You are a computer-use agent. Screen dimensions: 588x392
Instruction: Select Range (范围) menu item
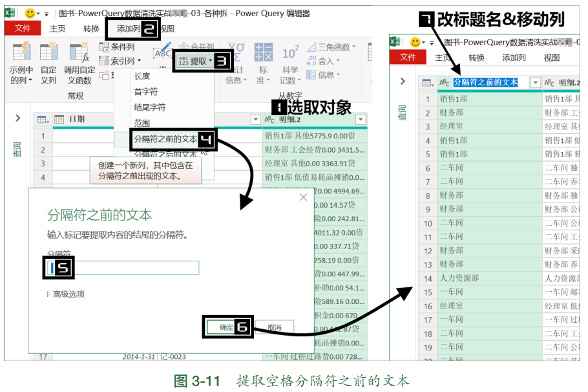[x=142, y=123]
